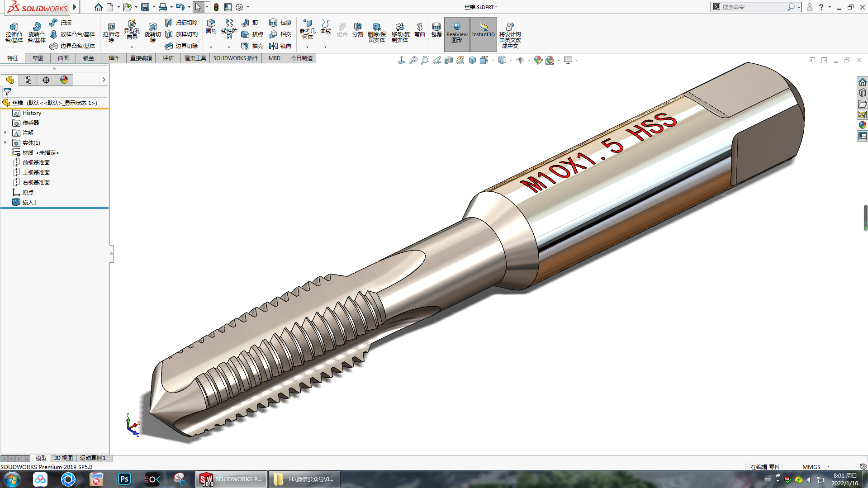Expand the 注解 annotations tree node
The height and width of the screenshot is (488, 868).
5,133
